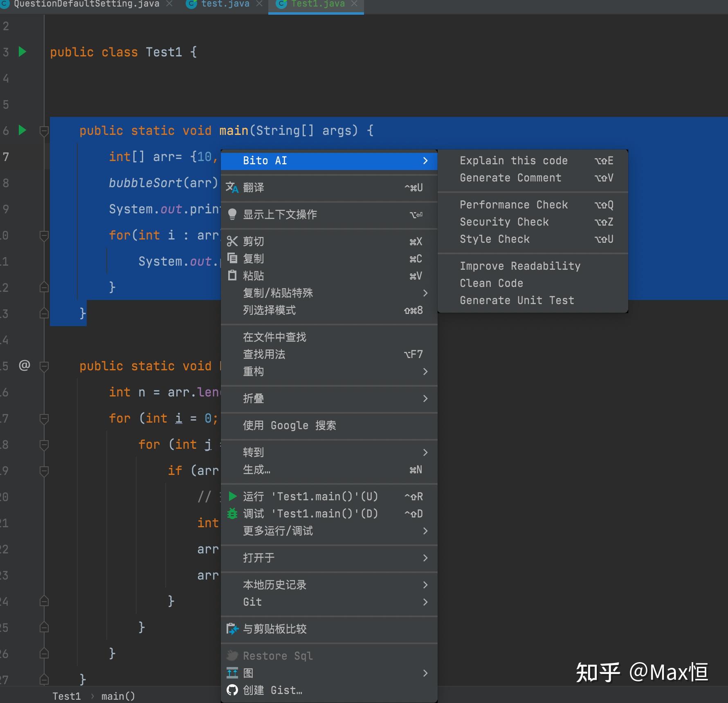Collapse the if (arr block fold marker
Viewport: 728px width, 703px height.
(x=44, y=471)
